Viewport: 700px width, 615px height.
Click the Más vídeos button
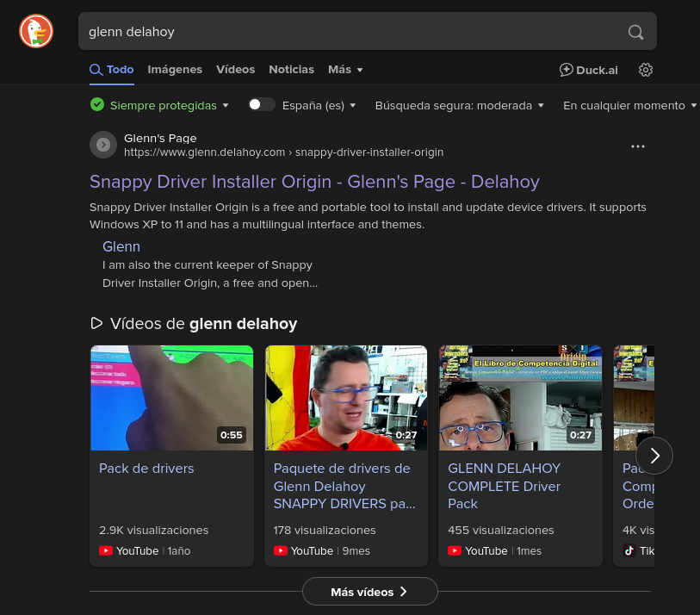(370, 592)
